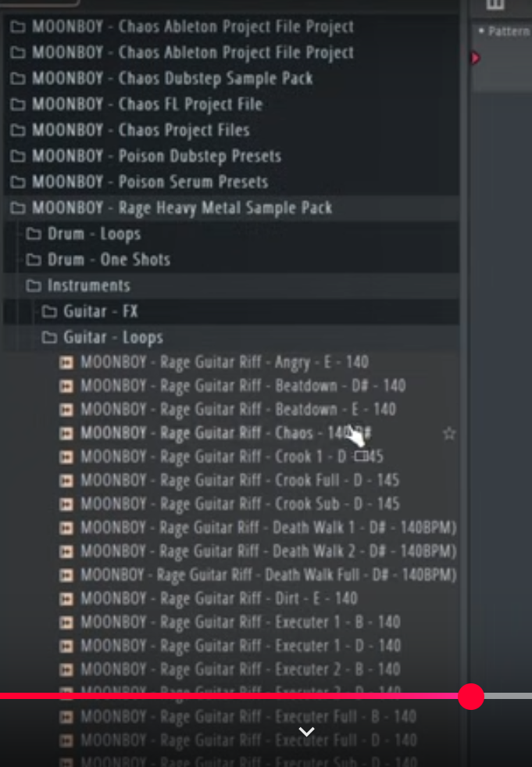The width and height of the screenshot is (532, 767).
Task: Click the red video progress bar knob
Action: point(471,697)
